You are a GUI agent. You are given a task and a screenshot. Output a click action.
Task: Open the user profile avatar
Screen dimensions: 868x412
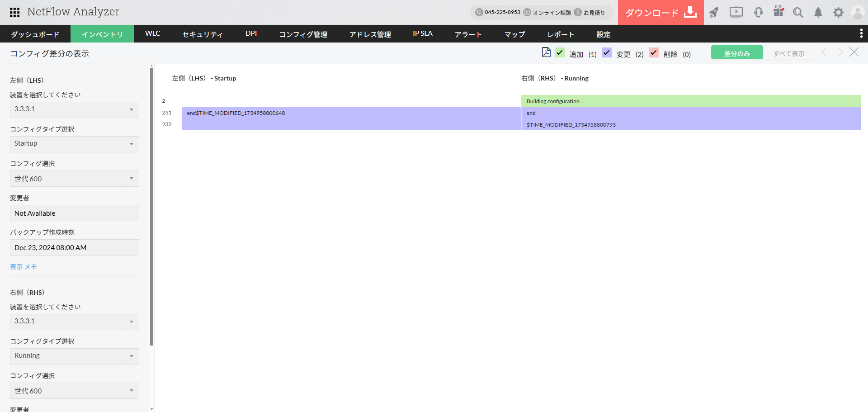858,12
